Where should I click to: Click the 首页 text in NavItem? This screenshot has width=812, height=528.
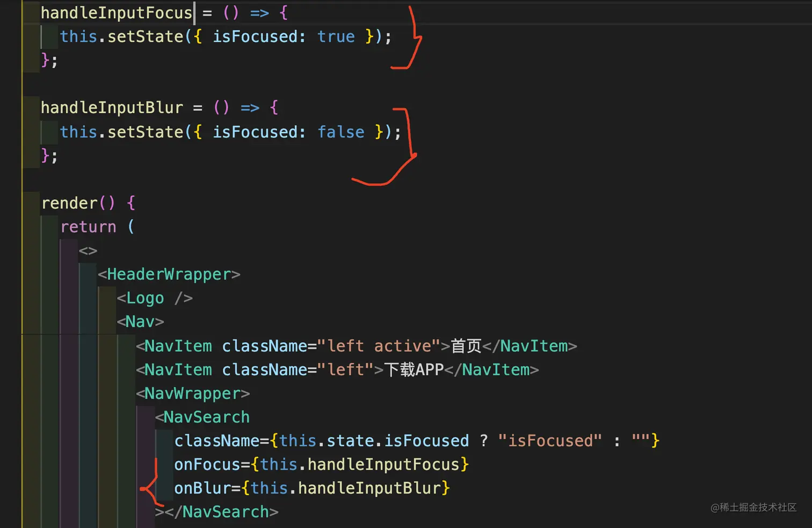pyautogui.click(x=466, y=346)
